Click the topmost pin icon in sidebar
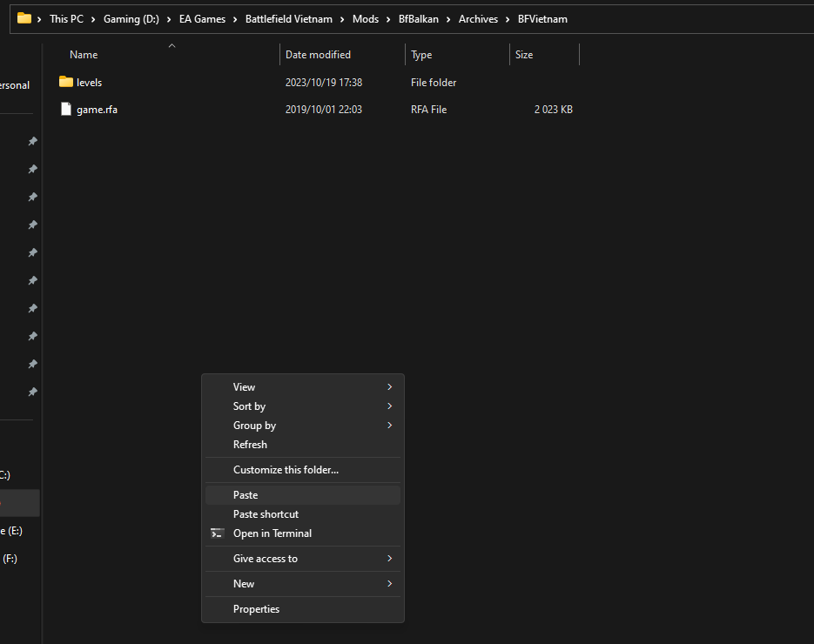This screenshot has width=814, height=644. point(32,141)
